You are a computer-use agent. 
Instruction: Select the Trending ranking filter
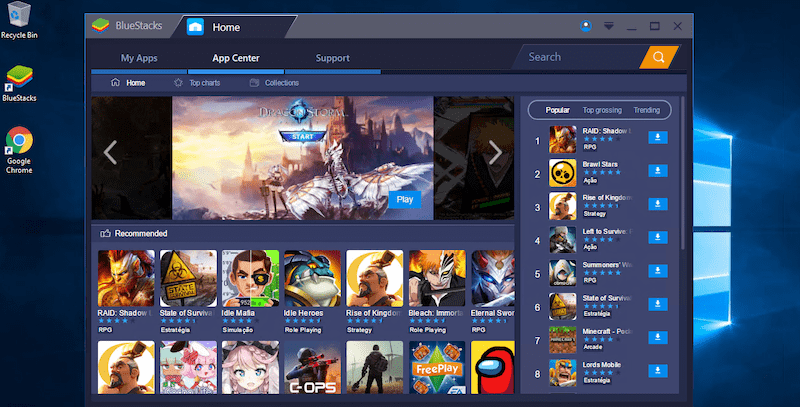coord(646,110)
